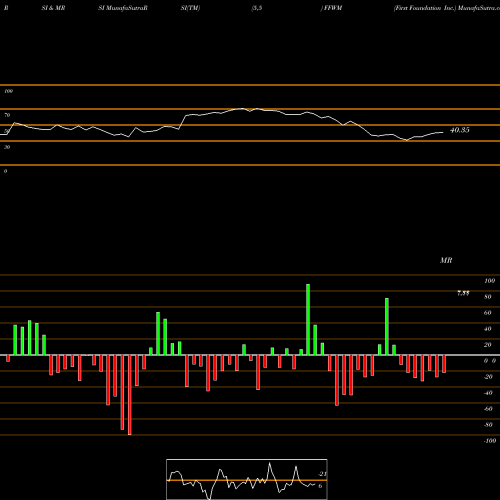Click the 'SI & MR' header text
Viewport: 500px width, 500px height.
pos(53,8)
